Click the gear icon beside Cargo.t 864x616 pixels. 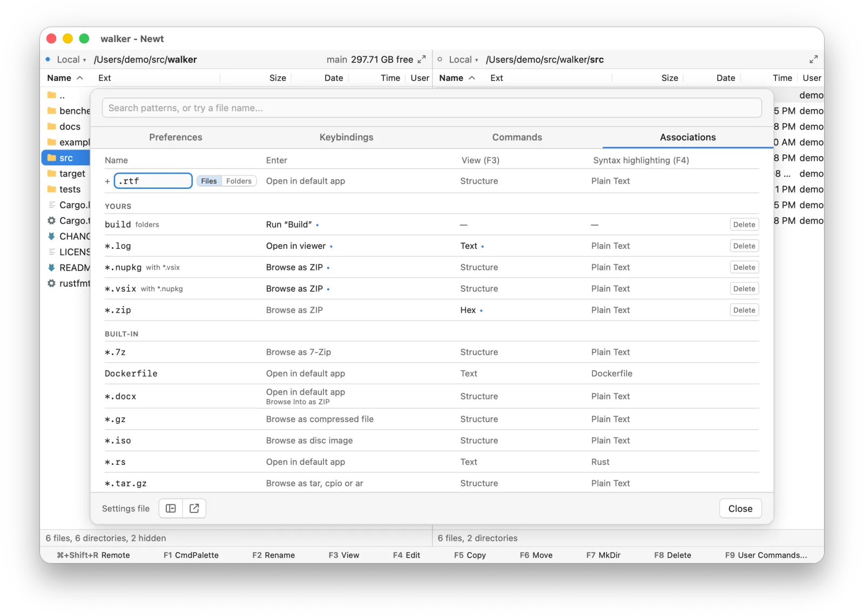click(x=52, y=220)
